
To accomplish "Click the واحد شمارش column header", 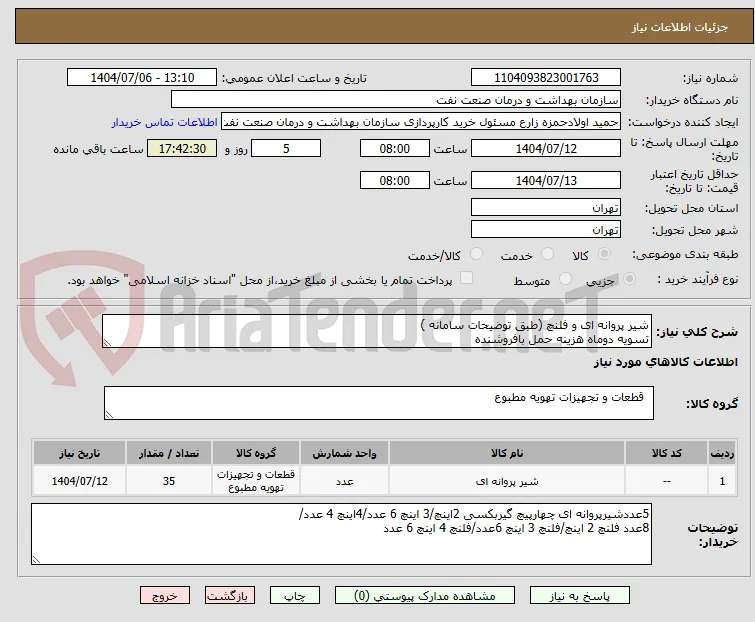I will pos(344,453).
